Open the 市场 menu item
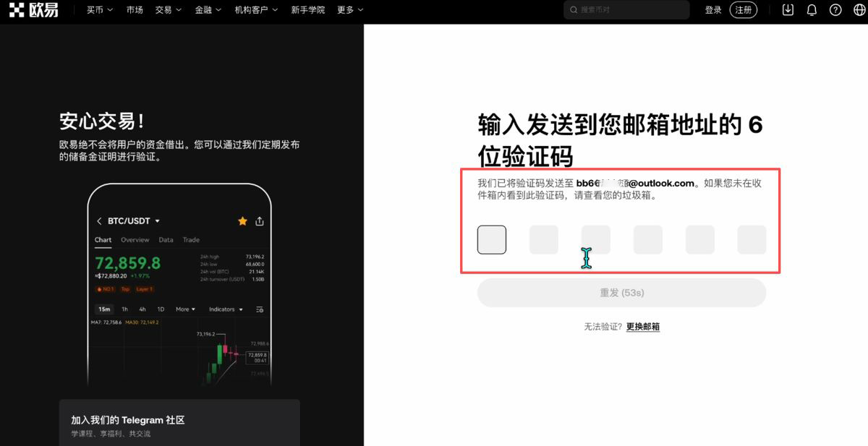The height and width of the screenshot is (446, 868). point(135,9)
